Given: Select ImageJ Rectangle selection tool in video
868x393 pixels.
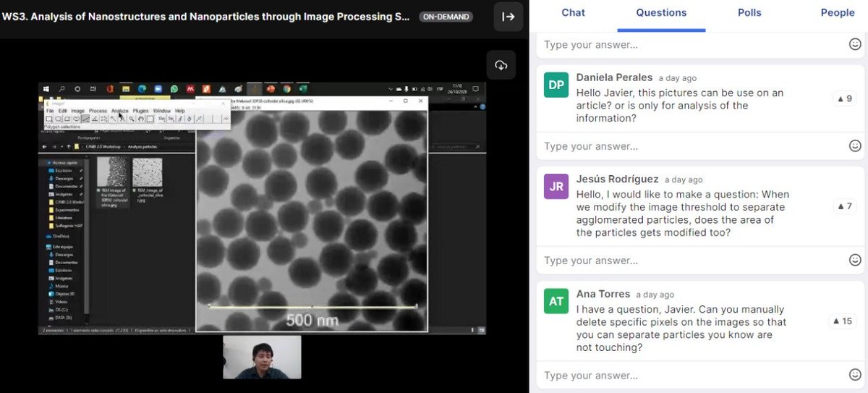Looking at the screenshot, I should tap(49, 118).
